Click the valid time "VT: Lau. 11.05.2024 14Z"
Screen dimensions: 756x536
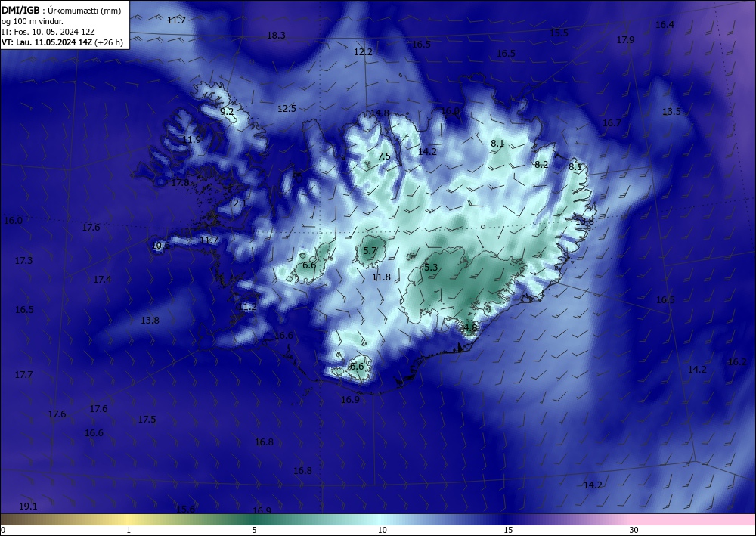47,42
